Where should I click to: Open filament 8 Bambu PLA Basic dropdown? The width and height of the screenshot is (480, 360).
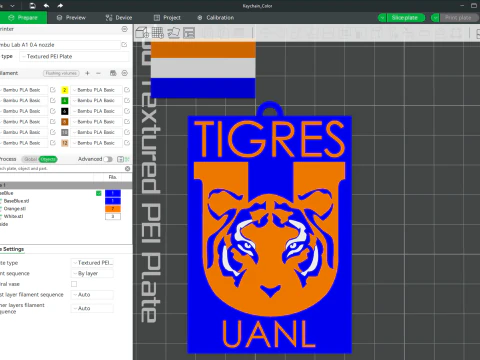pyautogui.click(x=96, y=122)
